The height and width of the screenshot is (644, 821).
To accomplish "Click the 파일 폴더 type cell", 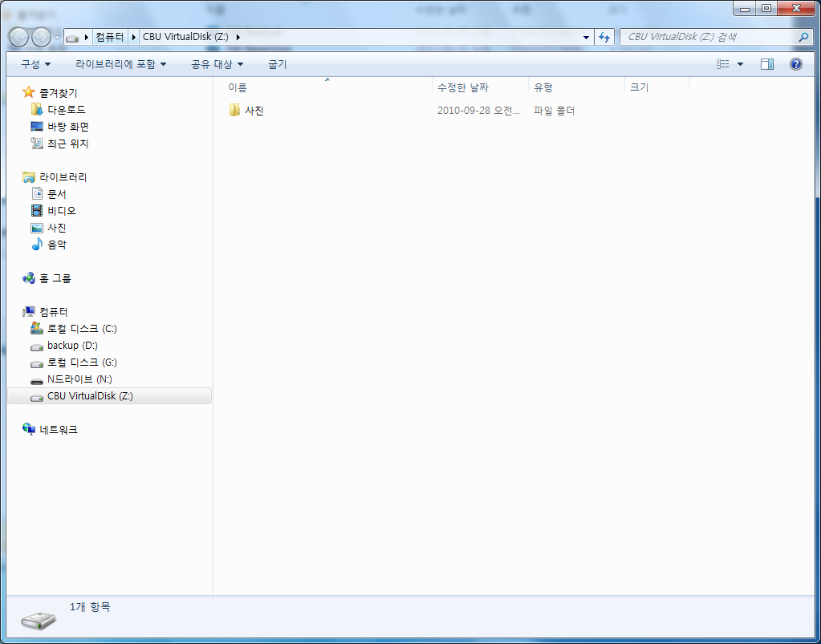I will pyautogui.click(x=555, y=111).
